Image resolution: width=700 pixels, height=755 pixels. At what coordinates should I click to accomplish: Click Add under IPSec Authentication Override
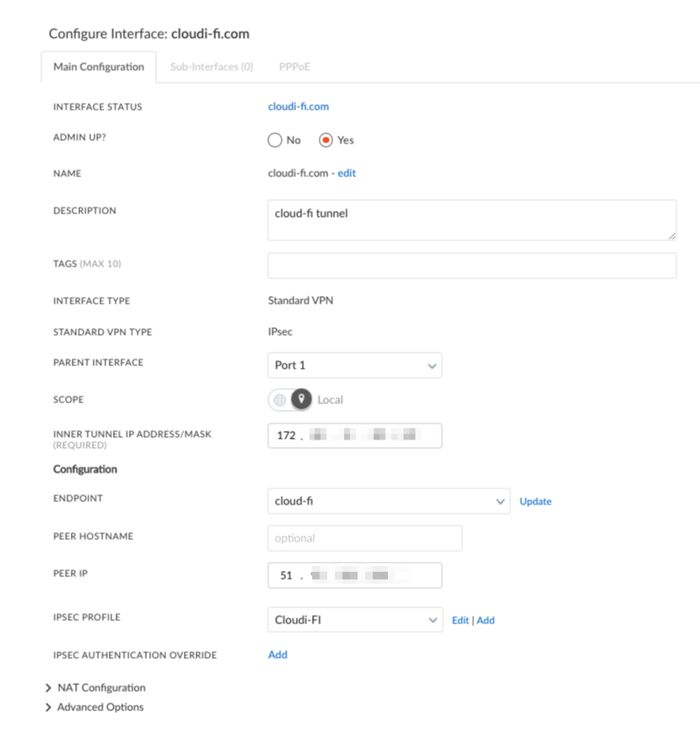point(277,655)
